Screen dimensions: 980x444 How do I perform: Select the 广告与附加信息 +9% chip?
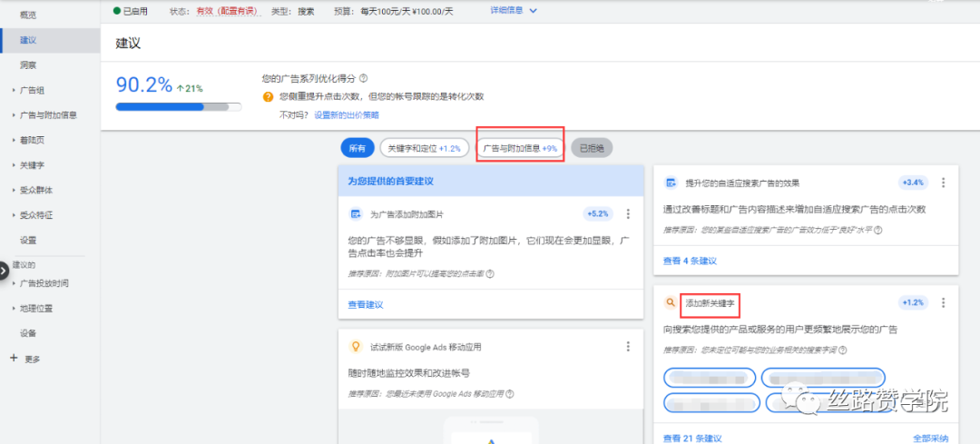pos(520,148)
